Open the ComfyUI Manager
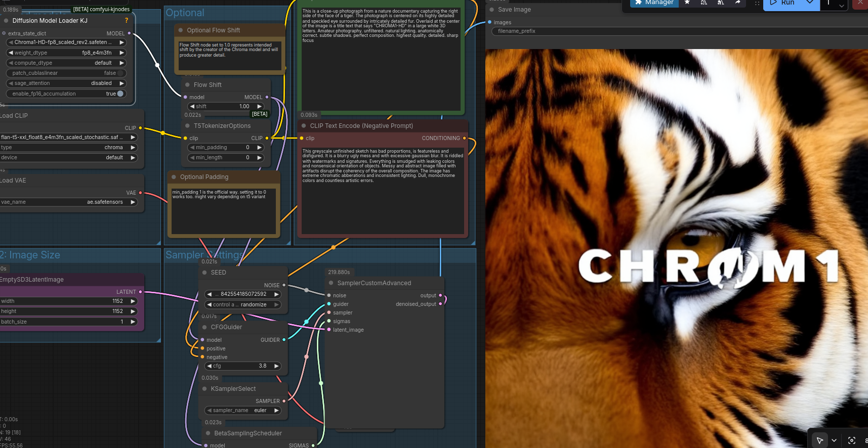 (x=654, y=3)
